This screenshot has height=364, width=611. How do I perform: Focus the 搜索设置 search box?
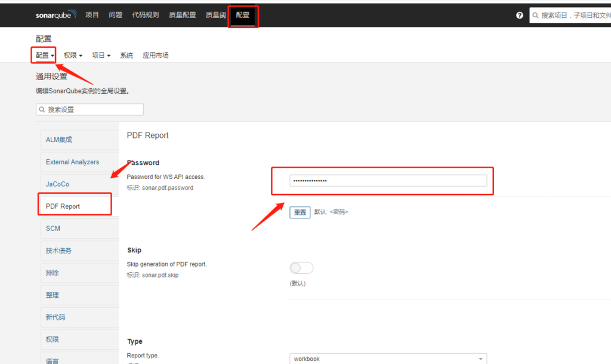point(90,110)
